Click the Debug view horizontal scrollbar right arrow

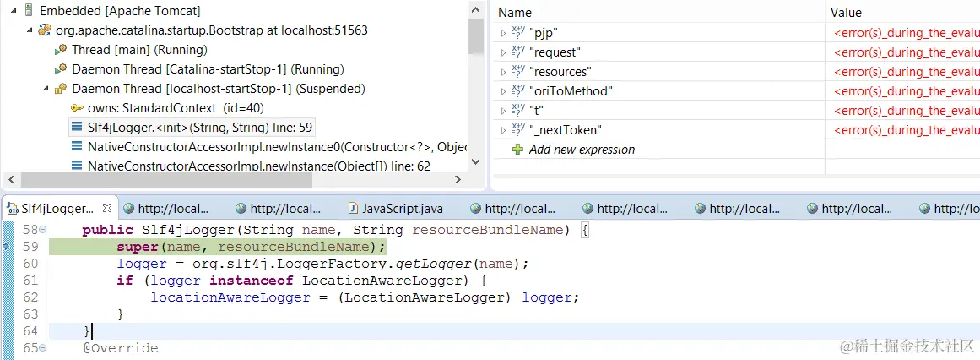click(458, 180)
